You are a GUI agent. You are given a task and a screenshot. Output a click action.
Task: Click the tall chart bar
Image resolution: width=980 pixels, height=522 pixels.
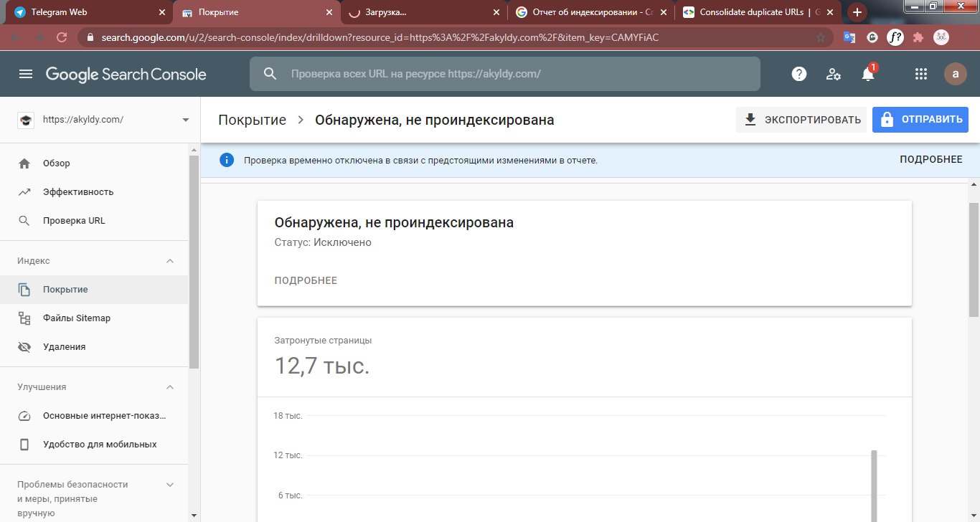pyautogui.click(x=874, y=486)
